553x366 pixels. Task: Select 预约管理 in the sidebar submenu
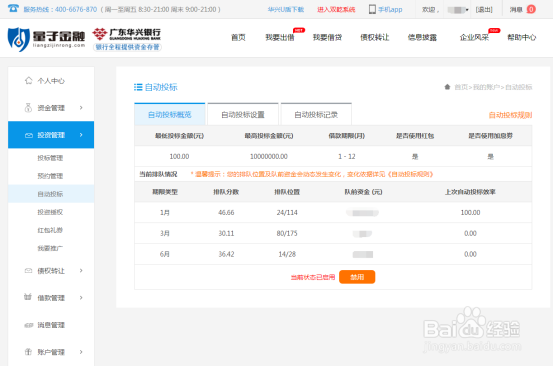[x=50, y=176]
